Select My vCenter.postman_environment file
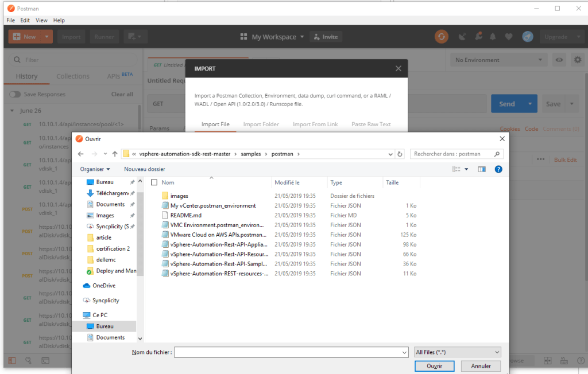Viewport: 588px width, 374px height. (213, 205)
